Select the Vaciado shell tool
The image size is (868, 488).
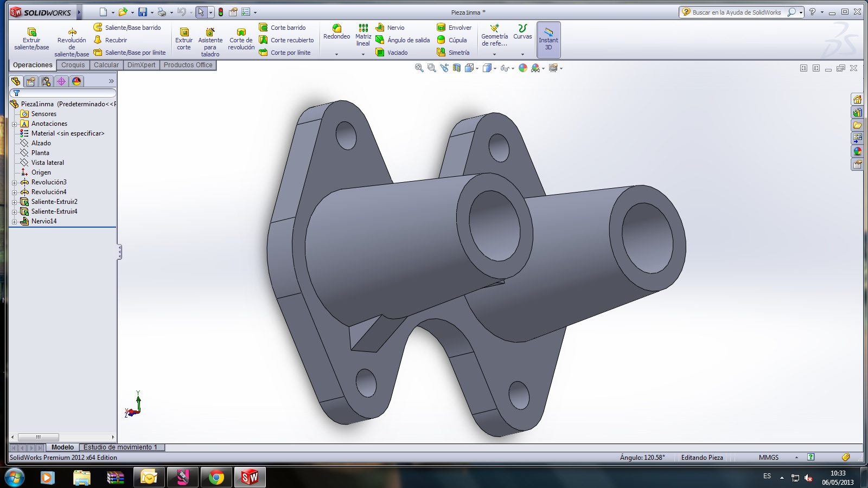tap(392, 53)
